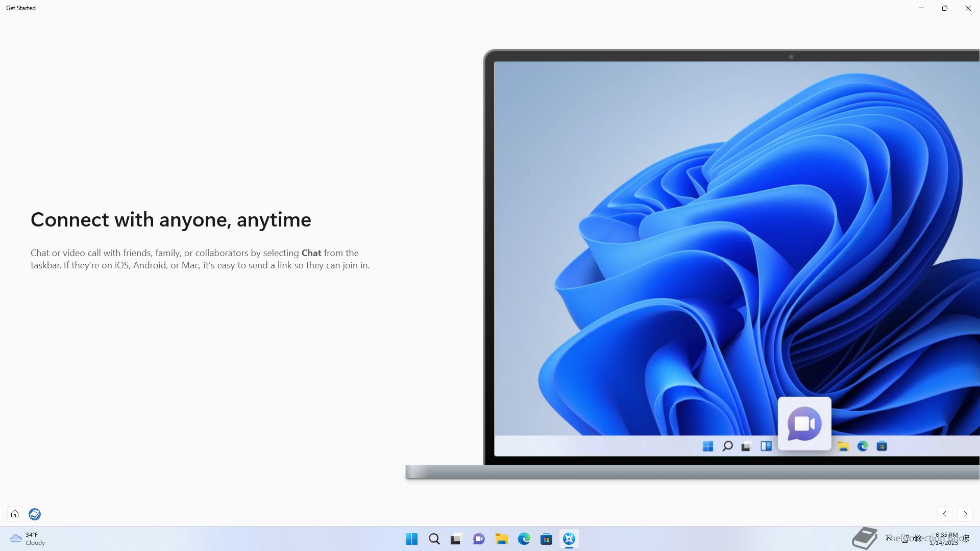Open the clock and date flyout
The image size is (980, 551).
click(x=944, y=539)
